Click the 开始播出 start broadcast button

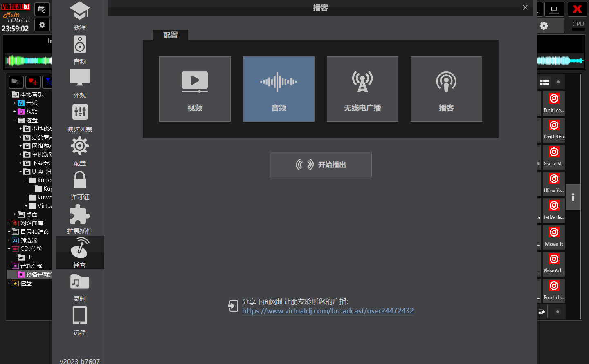(x=321, y=165)
